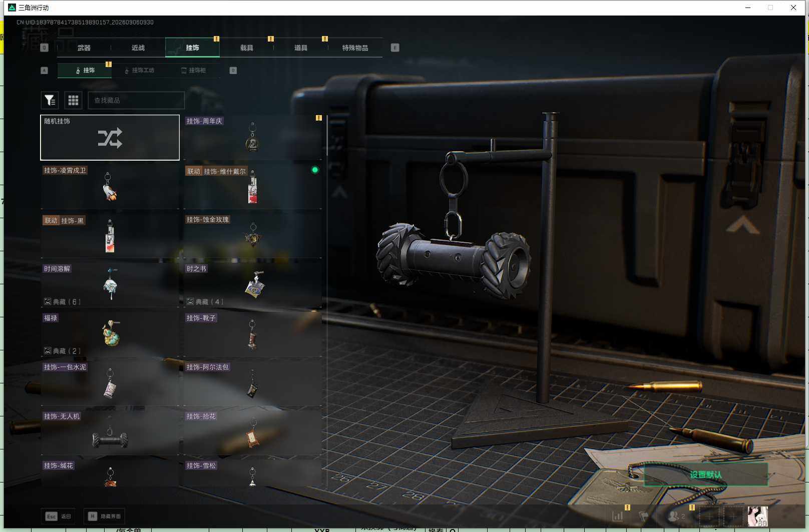The width and height of the screenshot is (809, 532).
Task: Select the 挂饰-雪松 charm
Action: tap(252, 473)
